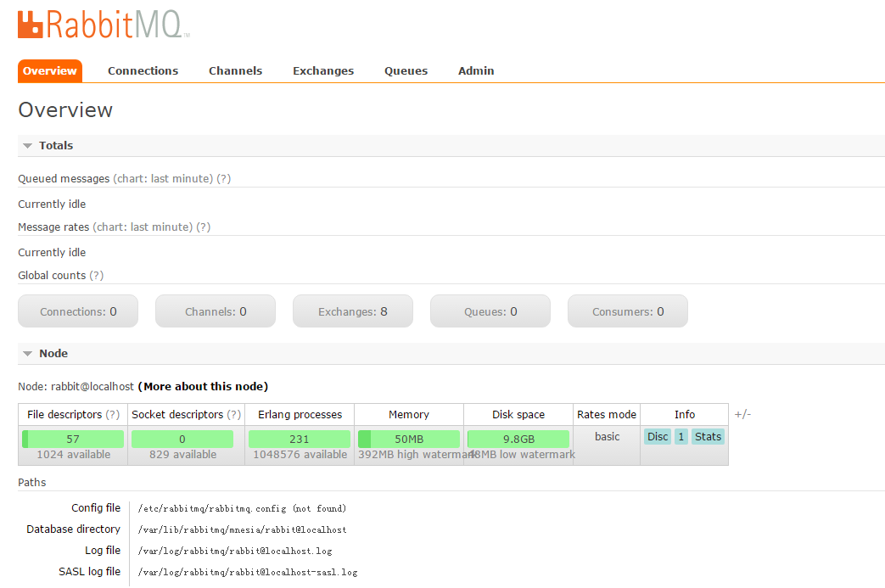Click the 829 available text
Image resolution: width=885 pixels, height=588 pixels.
click(x=183, y=455)
